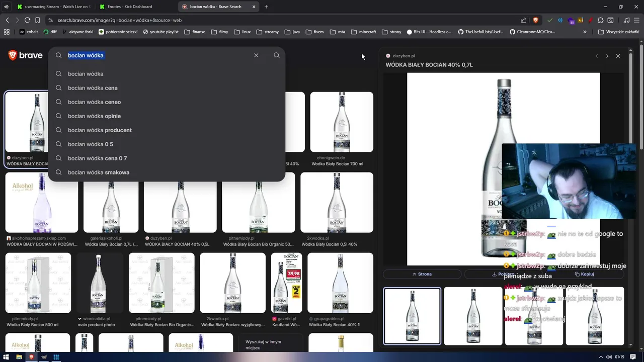Show next image with the right chevron
This screenshot has height=362, width=644.
[x=607, y=56]
